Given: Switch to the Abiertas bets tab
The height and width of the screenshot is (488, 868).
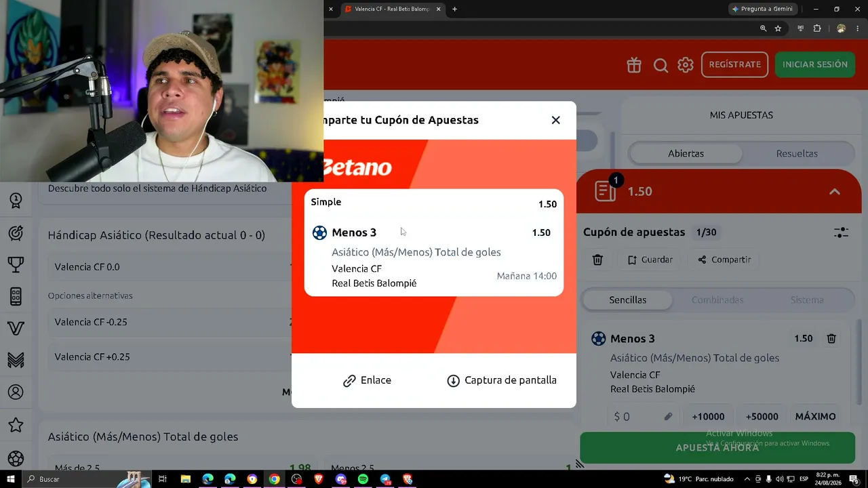Looking at the screenshot, I should [x=686, y=154].
